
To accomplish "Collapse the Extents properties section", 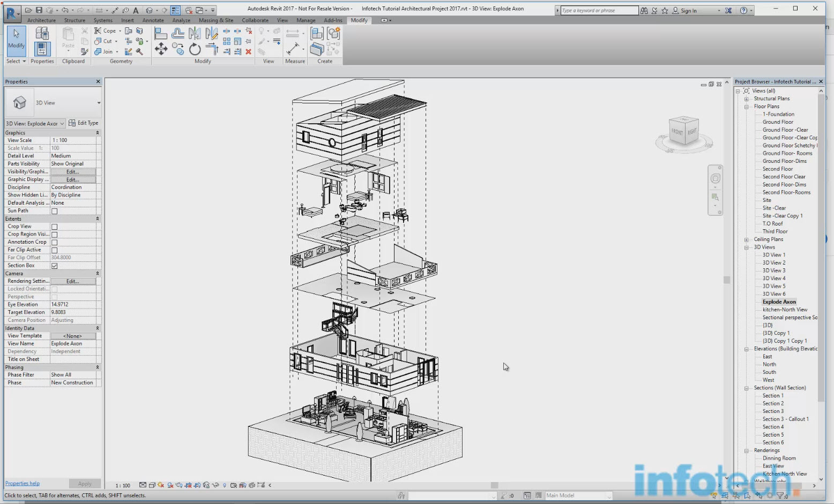I will [x=98, y=219].
